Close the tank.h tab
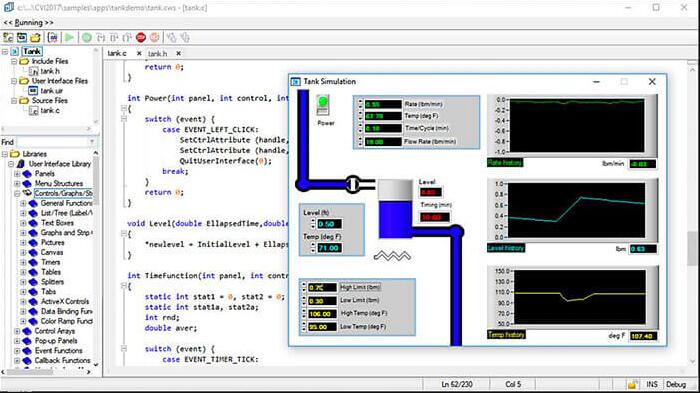 point(179,53)
